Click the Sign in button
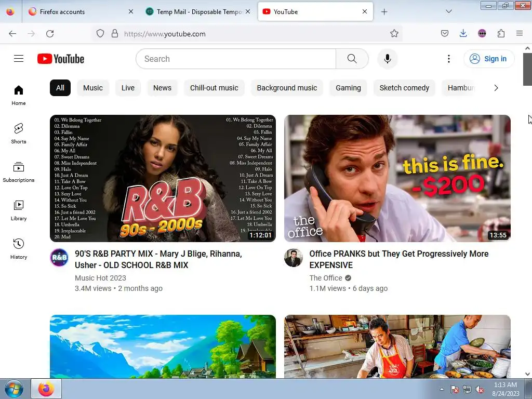This screenshot has width=532, height=399. 489,59
